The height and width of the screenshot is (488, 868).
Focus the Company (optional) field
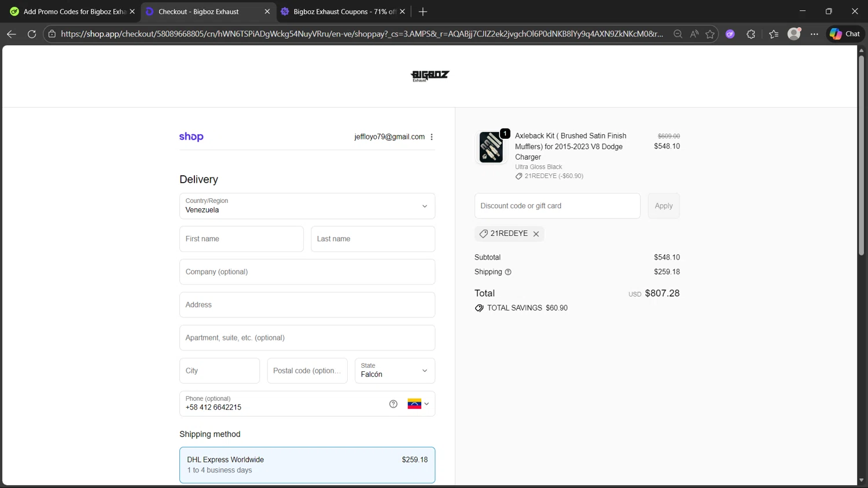[x=307, y=272]
